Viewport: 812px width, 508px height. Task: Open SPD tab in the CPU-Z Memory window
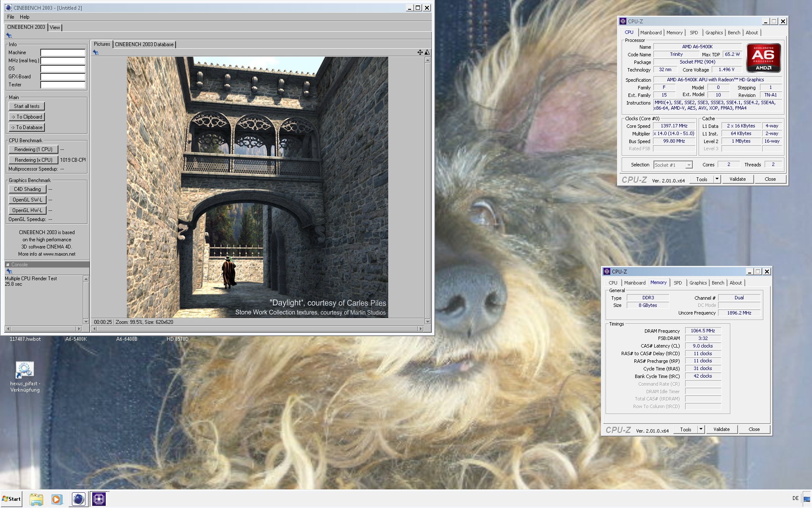[678, 283]
